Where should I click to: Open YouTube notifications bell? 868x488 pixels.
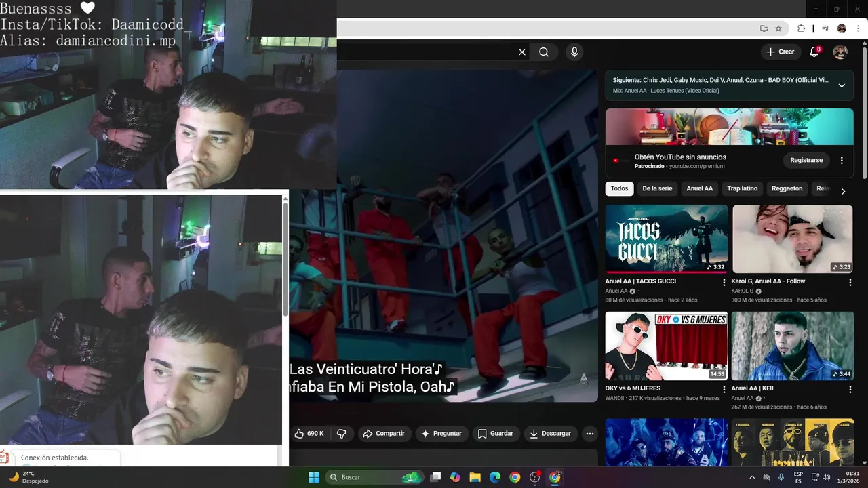(815, 52)
